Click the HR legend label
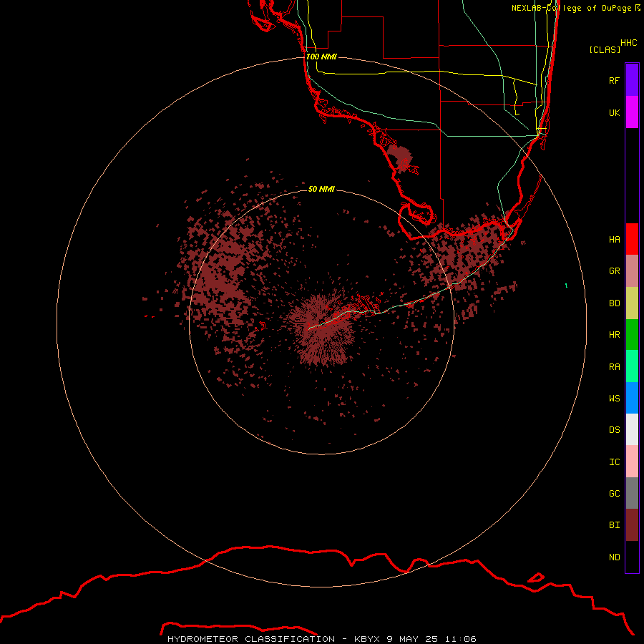 pos(614,335)
